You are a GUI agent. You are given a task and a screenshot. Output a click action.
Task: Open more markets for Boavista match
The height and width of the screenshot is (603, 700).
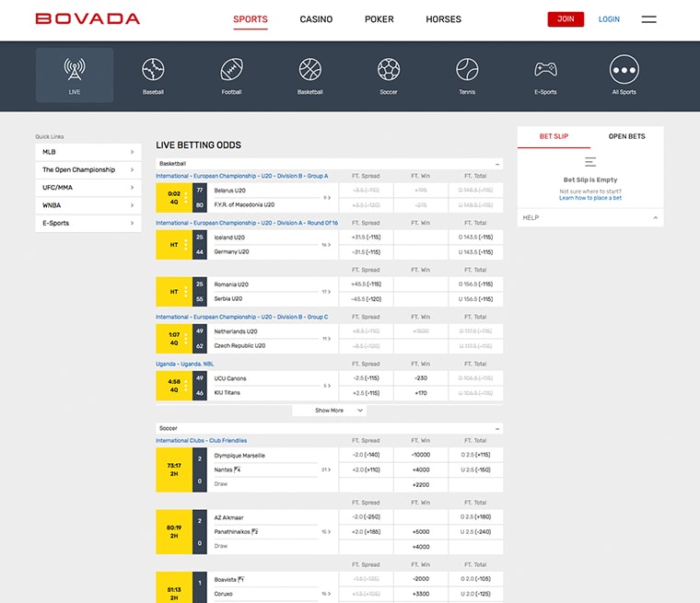pyautogui.click(x=326, y=594)
